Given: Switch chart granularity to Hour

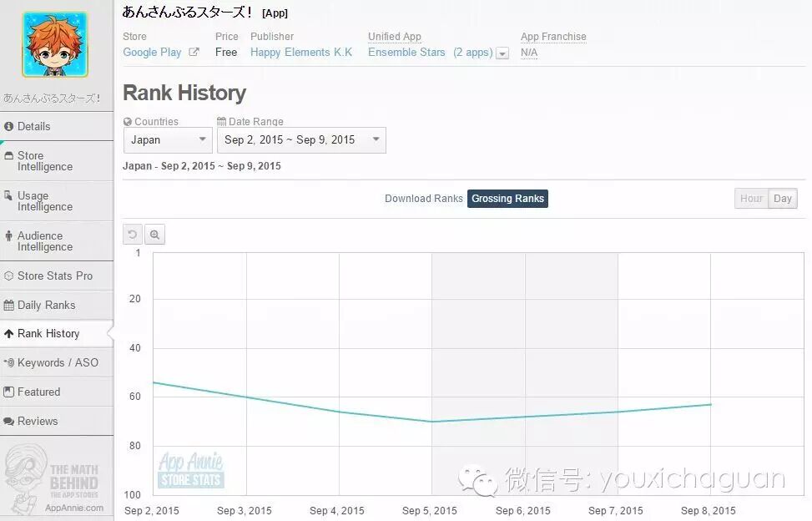Looking at the screenshot, I should click(751, 199).
